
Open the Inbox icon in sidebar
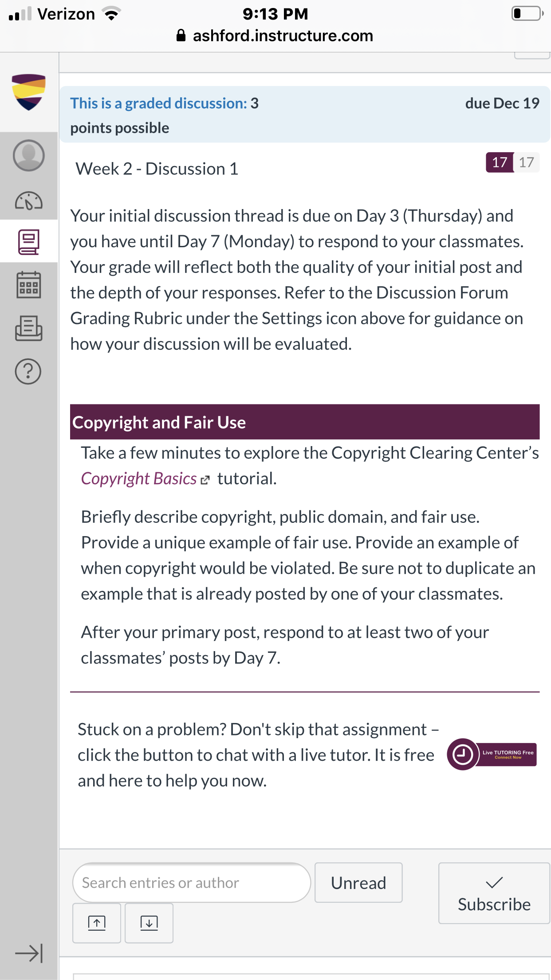point(29,328)
